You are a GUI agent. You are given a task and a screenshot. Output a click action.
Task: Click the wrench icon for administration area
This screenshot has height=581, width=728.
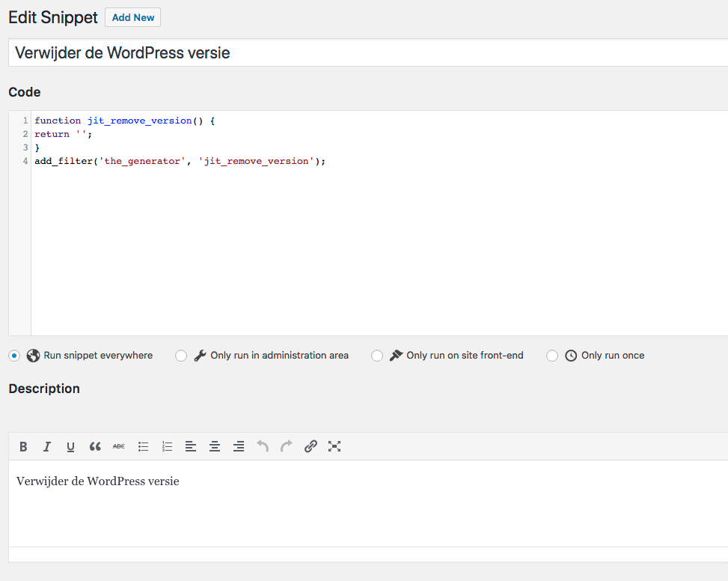[200, 356]
